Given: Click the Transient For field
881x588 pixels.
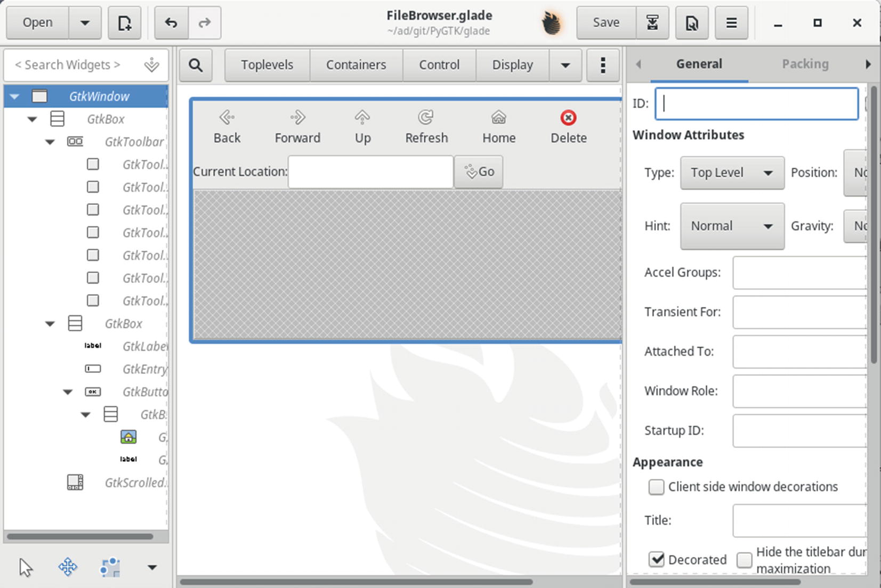Looking at the screenshot, I should click(799, 312).
